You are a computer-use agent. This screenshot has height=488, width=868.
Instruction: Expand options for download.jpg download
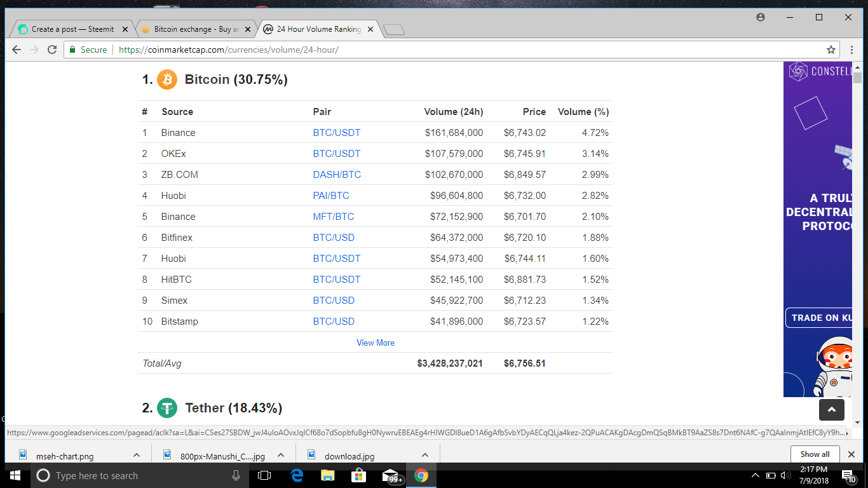click(x=425, y=455)
